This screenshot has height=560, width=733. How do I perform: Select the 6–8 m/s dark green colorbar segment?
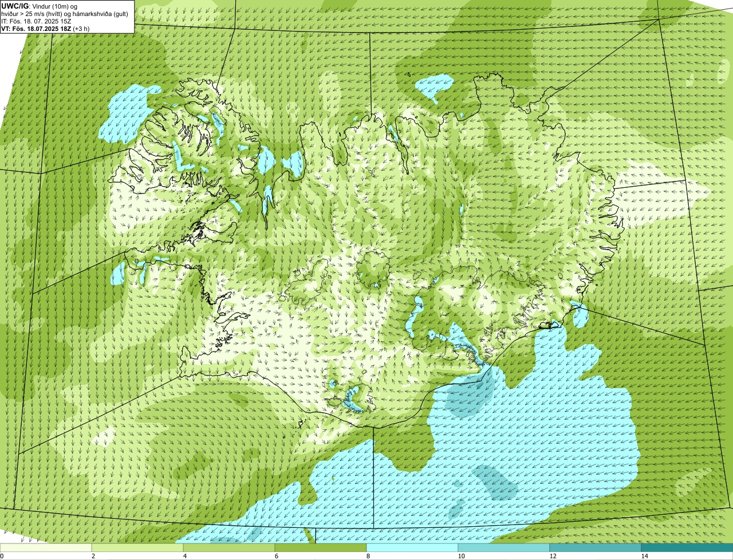click(321, 547)
